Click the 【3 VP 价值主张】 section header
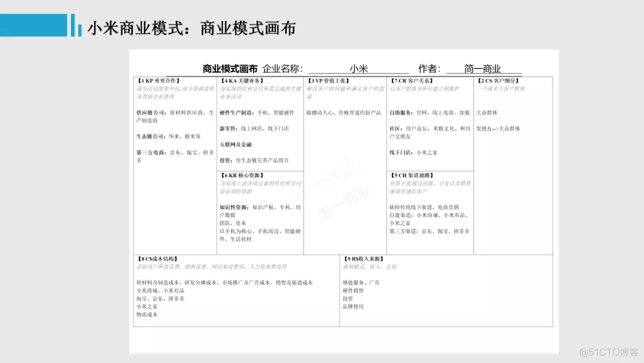The width and height of the screenshot is (644, 363). point(329,81)
